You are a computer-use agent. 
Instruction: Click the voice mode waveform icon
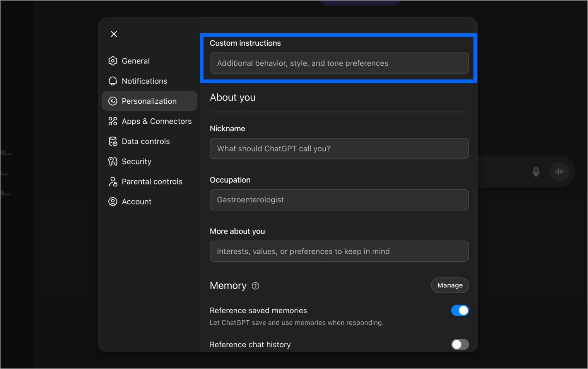[x=559, y=171]
